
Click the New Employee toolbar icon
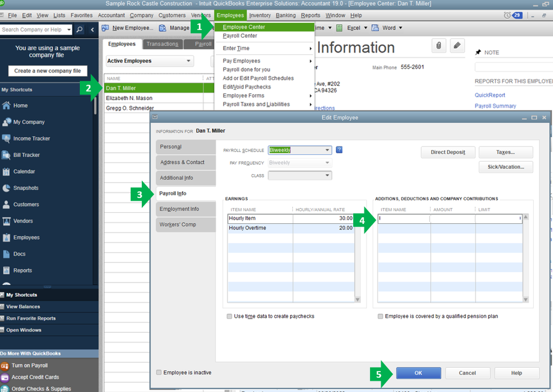point(105,28)
